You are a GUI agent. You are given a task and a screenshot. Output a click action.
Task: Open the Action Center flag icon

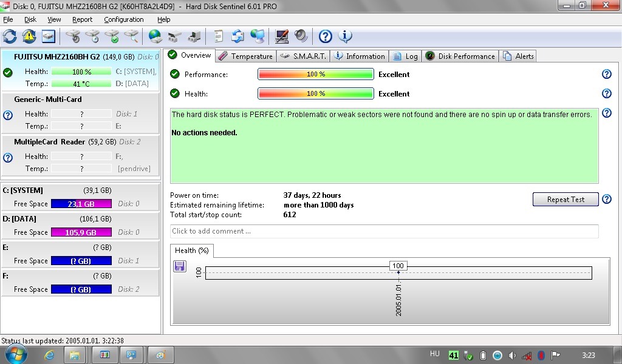pos(556,356)
